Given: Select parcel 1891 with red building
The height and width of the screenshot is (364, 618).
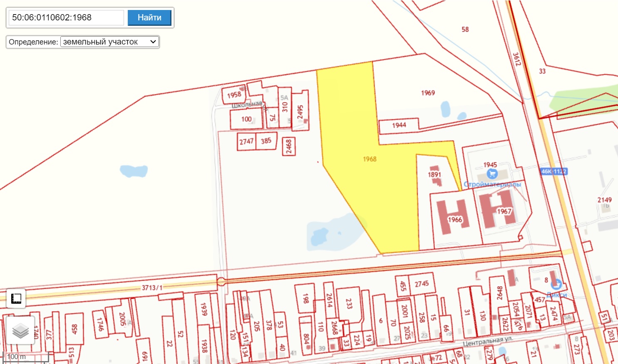Looking at the screenshot, I should (434, 175).
